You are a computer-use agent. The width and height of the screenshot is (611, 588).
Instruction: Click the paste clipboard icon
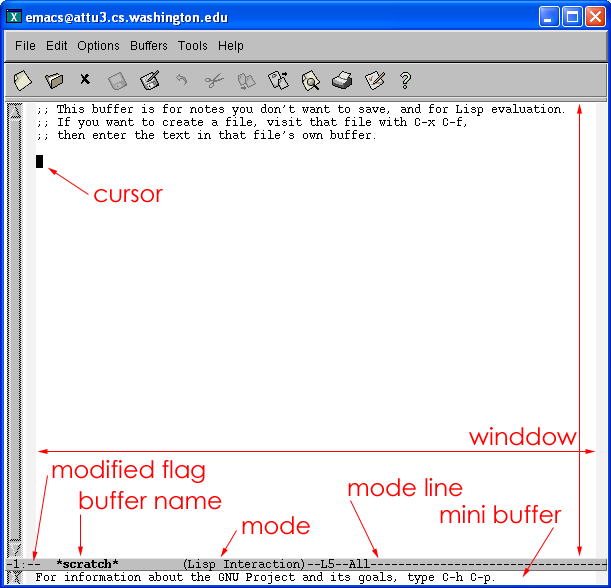point(278,80)
